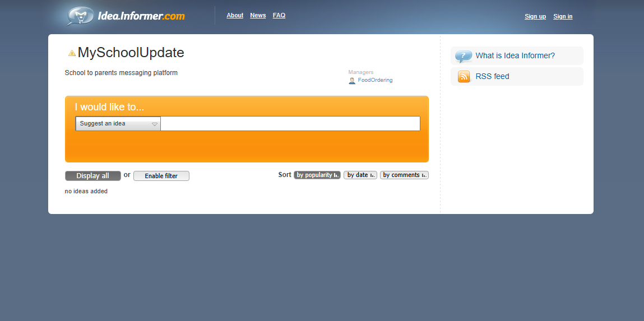Sort ideas by comments
644x321 pixels.
[x=404, y=175]
